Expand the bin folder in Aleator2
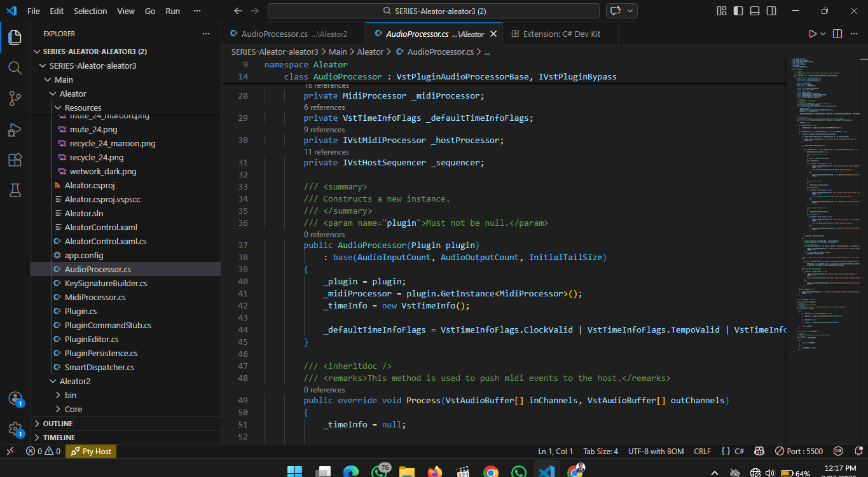Image resolution: width=868 pixels, height=477 pixels. pyautogui.click(x=70, y=395)
